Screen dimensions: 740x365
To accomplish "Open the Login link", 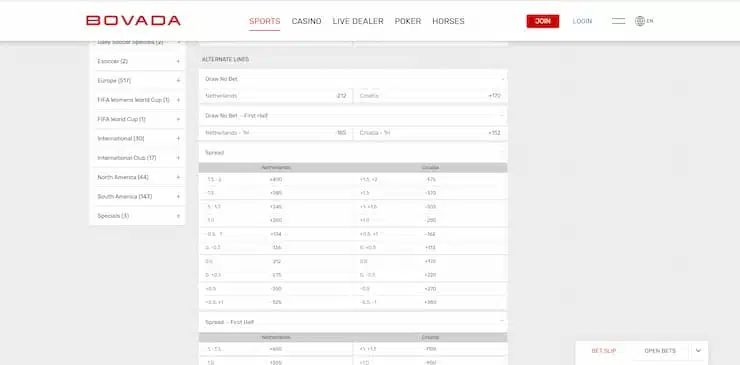I will [x=582, y=21].
